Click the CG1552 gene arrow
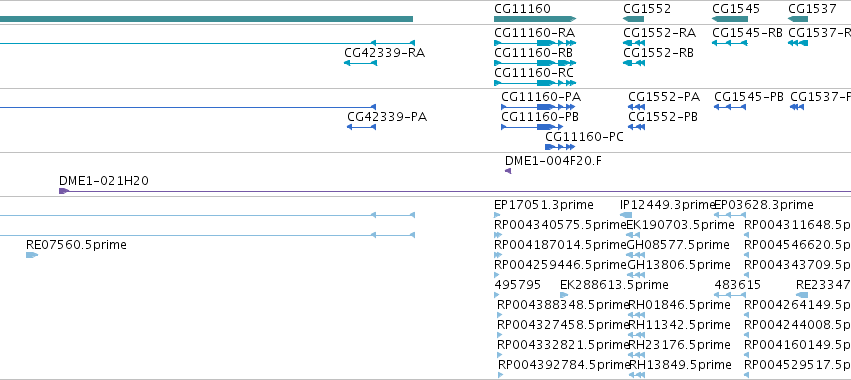The height and width of the screenshot is (380, 851). click(633, 19)
